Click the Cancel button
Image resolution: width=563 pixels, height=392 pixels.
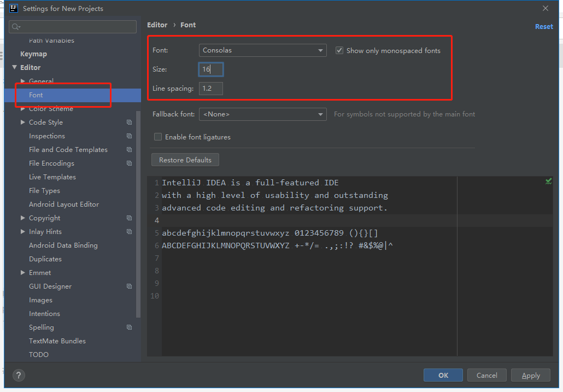pyautogui.click(x=487, y=375)
